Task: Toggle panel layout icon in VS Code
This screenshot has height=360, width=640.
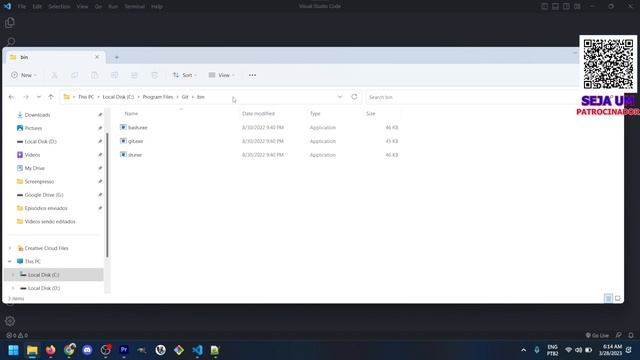Action: 556,7
